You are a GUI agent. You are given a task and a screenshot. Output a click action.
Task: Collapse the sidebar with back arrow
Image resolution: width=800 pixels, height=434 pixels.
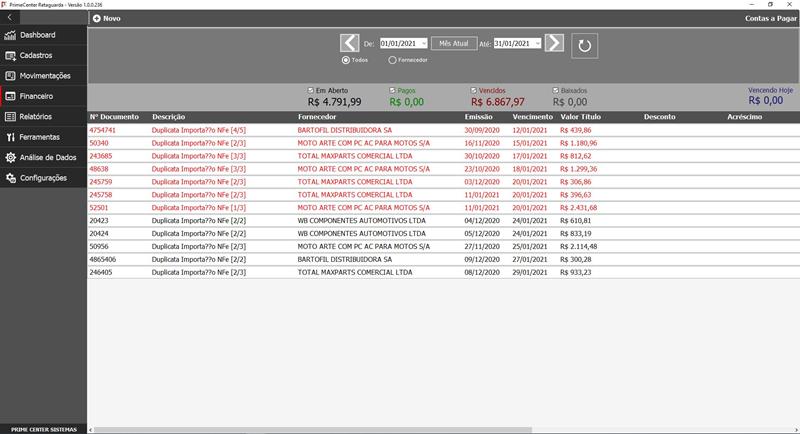point(9,17)
